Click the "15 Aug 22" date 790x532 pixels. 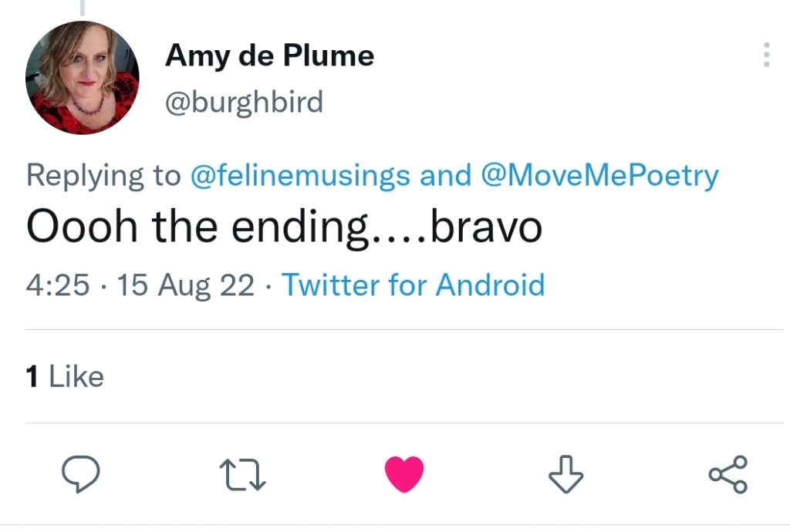184,285
